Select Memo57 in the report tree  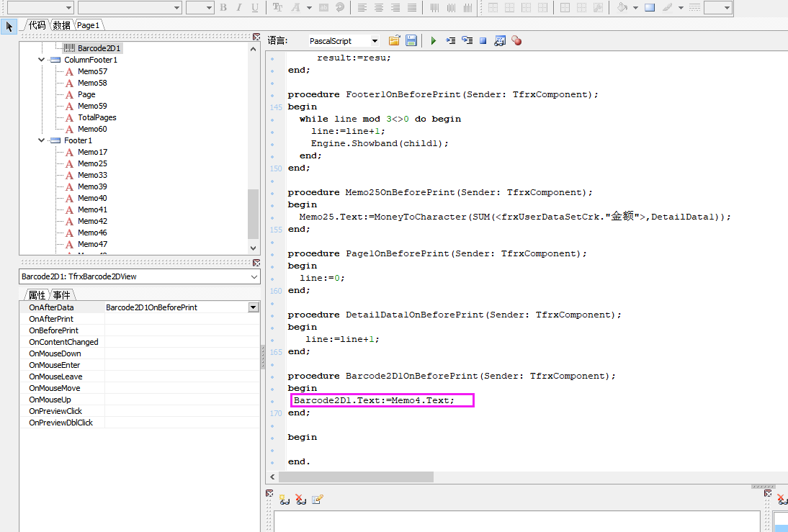point(92,71)
